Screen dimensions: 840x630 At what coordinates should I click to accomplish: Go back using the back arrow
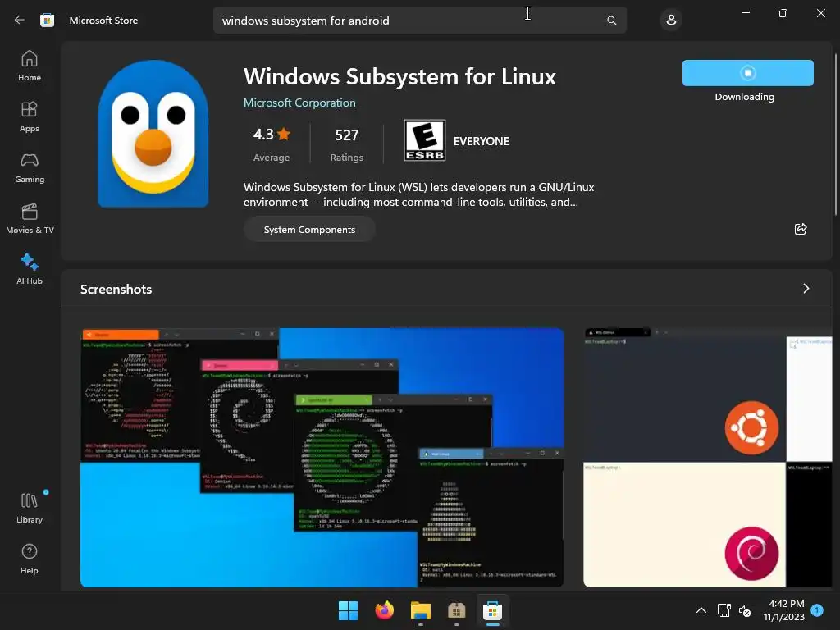click(20, 21)
